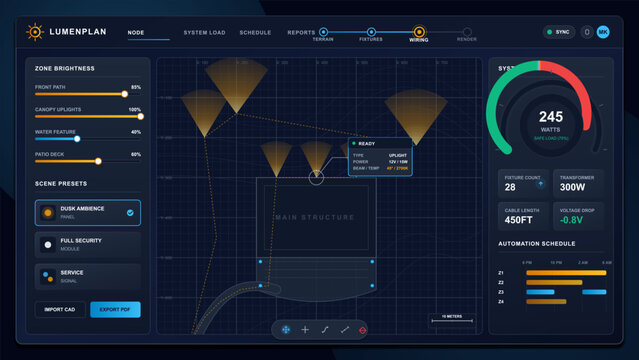Click the Scene Presets heading

[x=61, y=184]
